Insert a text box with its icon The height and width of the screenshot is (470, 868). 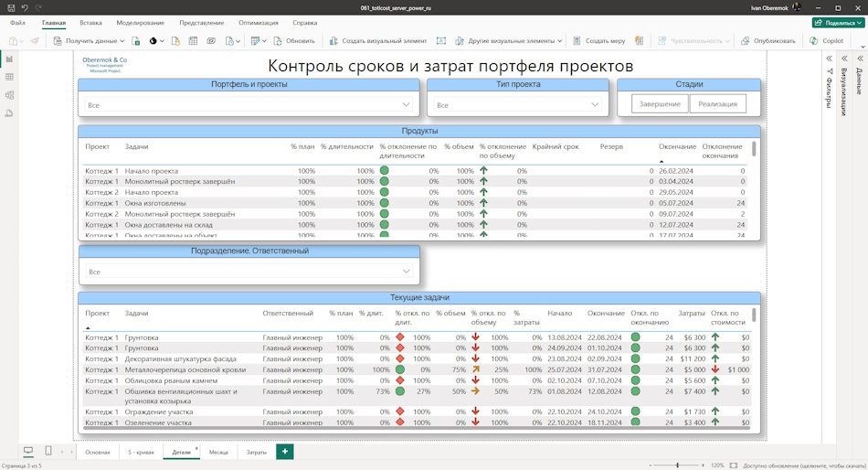(x=441, y=40)
